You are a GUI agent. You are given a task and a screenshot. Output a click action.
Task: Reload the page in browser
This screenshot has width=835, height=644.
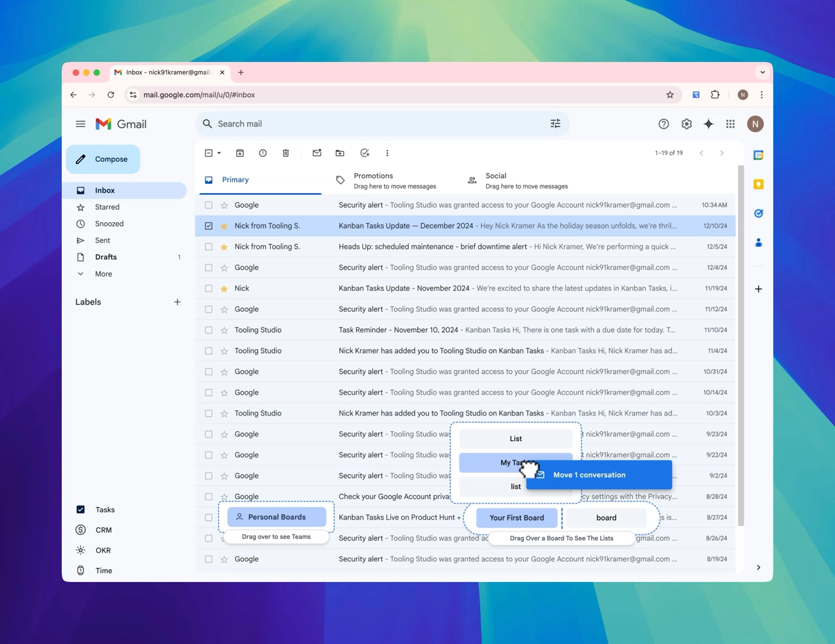pyautogui.click(x=111, y=95)
